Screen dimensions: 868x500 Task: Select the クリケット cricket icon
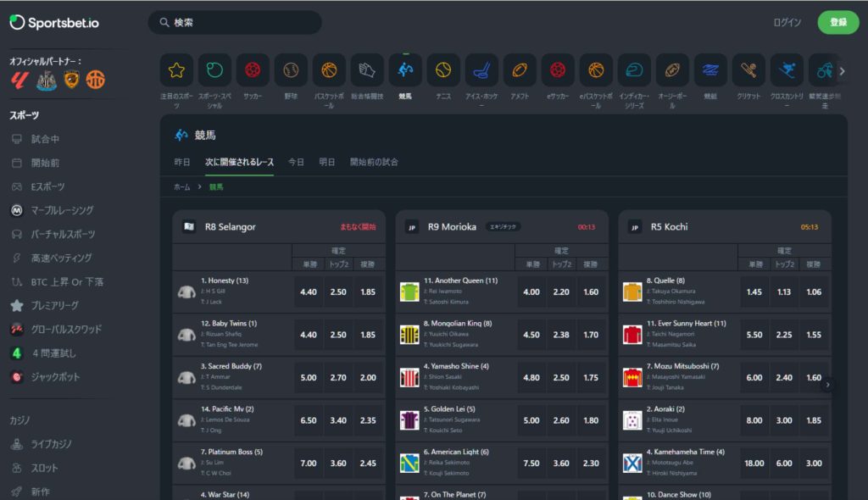(x=748, y=70)
